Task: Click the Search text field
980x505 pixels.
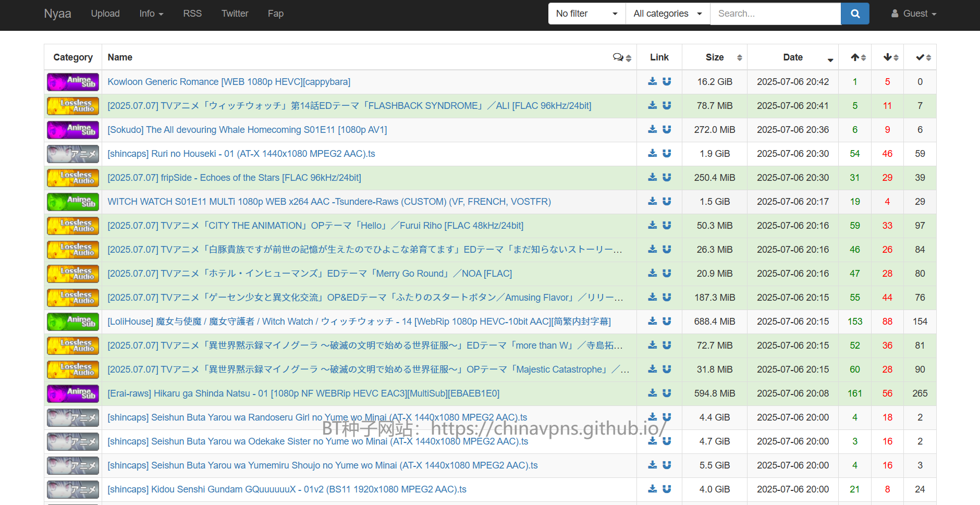Action: pos(775,14)
